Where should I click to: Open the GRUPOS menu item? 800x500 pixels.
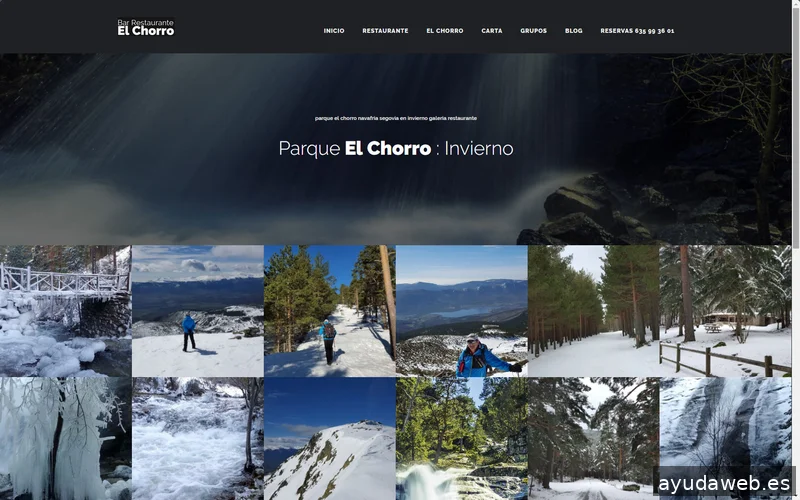click(x=534, y=31)
